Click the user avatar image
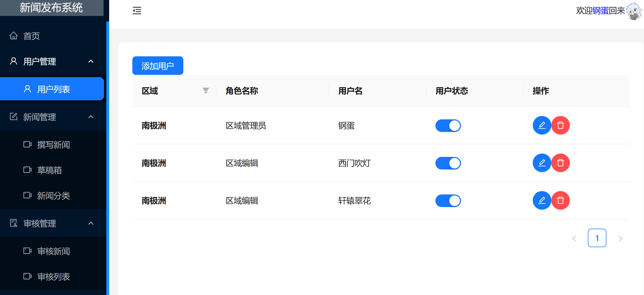Screen dimensions: 644x295 pyautogui.click(x=634, y=11)
